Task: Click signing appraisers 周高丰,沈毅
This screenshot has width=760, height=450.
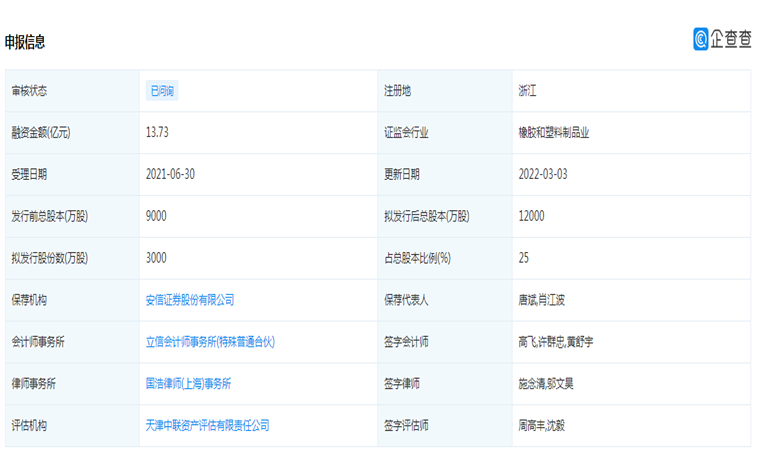Action: tap(543, 425)
